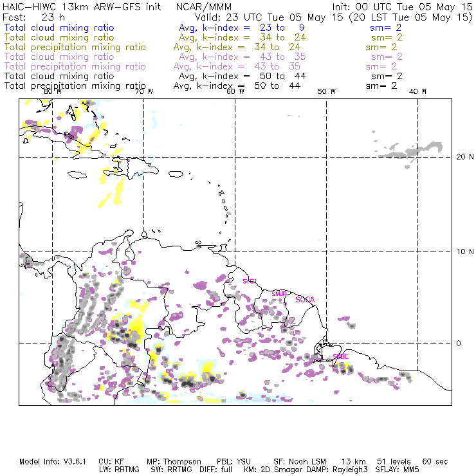476x476 pixels.
Task: Click the '13 km' footer entry
Action: (354, 462)
